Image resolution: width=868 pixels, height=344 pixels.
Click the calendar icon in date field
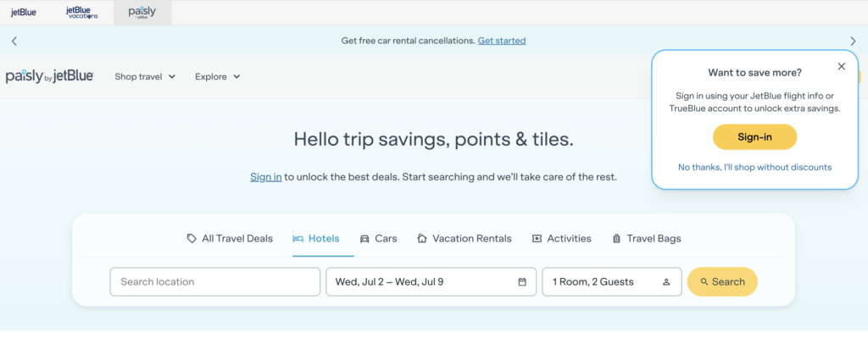point(522,282)
